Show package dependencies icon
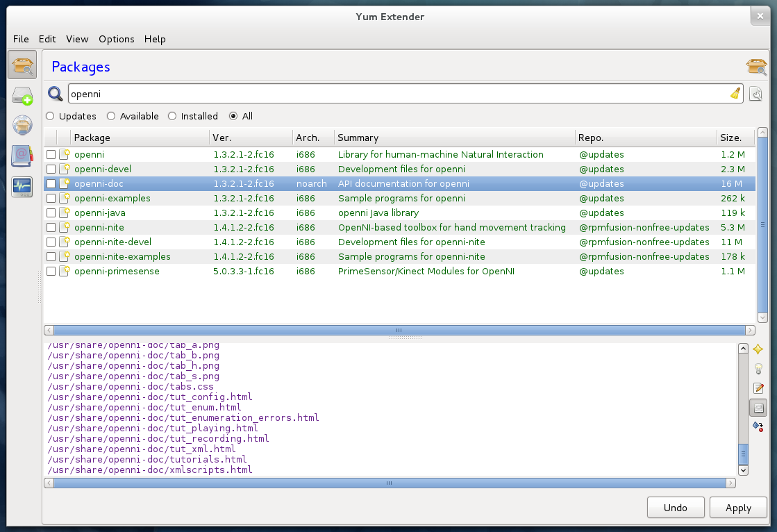777x532 pixels. (x=758, y=426)
